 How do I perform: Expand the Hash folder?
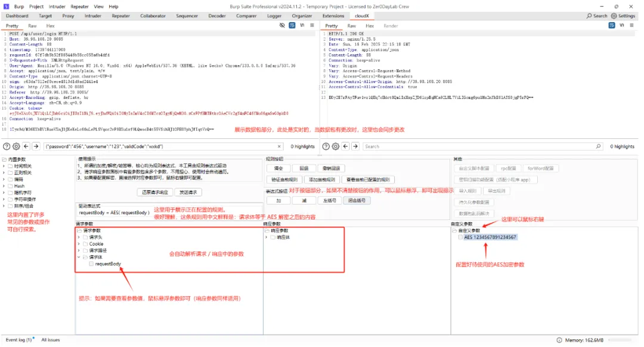point(4,186)
